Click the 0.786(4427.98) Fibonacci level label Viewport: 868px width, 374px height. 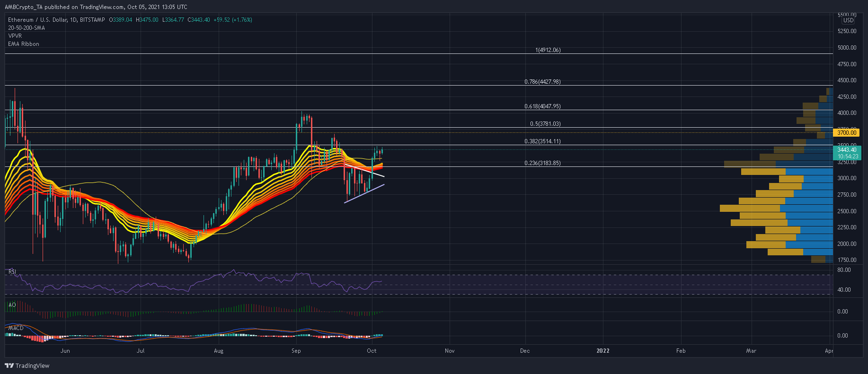[x=542, y=82]
